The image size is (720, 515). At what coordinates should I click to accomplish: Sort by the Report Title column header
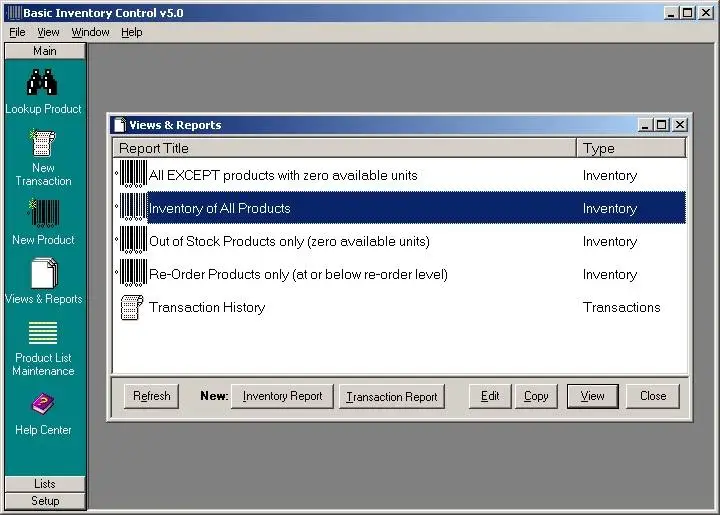344,148
